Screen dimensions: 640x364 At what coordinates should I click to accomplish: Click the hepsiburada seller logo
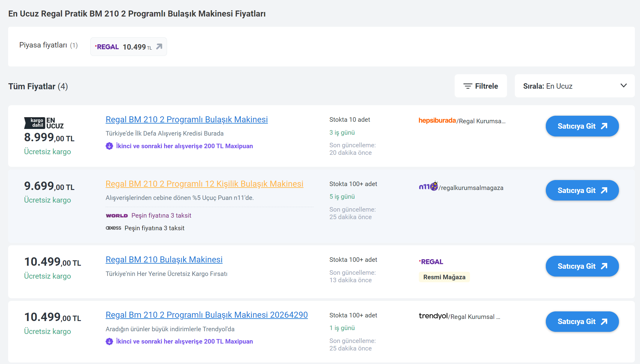click(437, 121)
